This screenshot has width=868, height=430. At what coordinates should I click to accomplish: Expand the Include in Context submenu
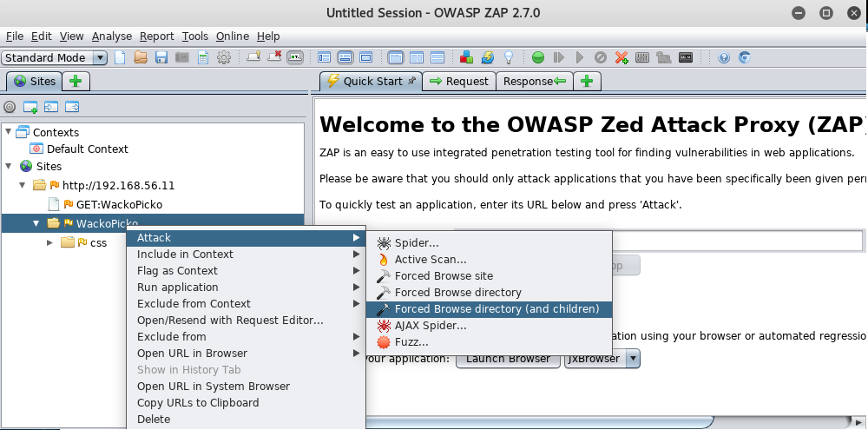246,255
